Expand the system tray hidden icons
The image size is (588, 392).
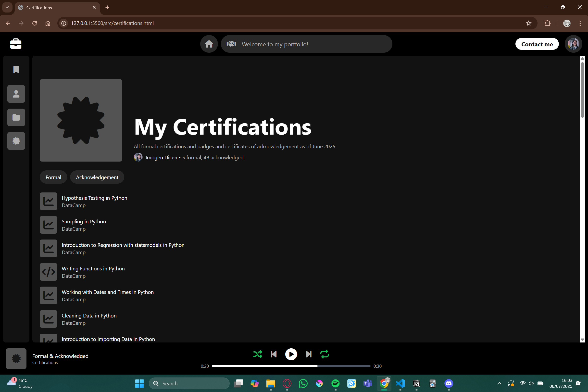click(499, 383)
